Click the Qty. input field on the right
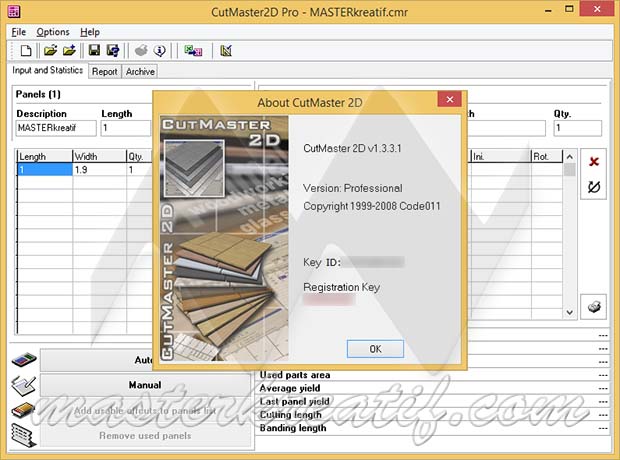This screenshot has width=620, height=460. pos(578,128)
